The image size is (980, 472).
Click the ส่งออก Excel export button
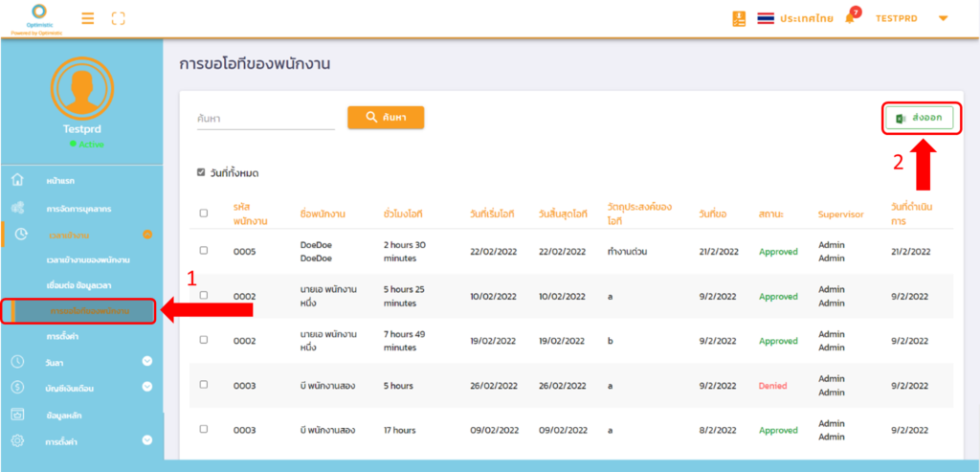(x=919, y=118)
